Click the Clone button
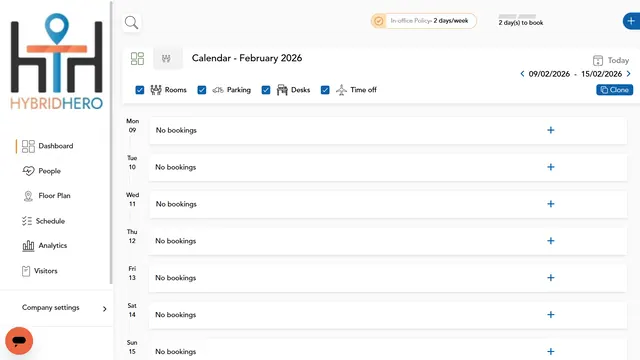The height and width of the screenshot is (360, 640). click(x=615, y=90)
